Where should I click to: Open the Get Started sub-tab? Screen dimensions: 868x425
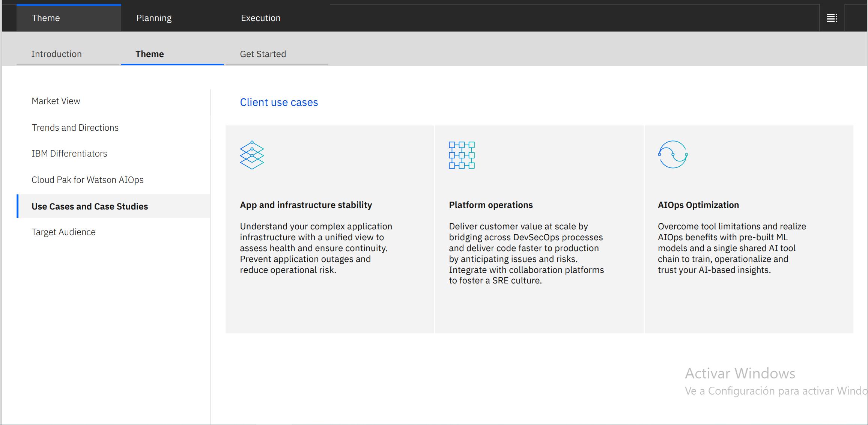point(263,54)
